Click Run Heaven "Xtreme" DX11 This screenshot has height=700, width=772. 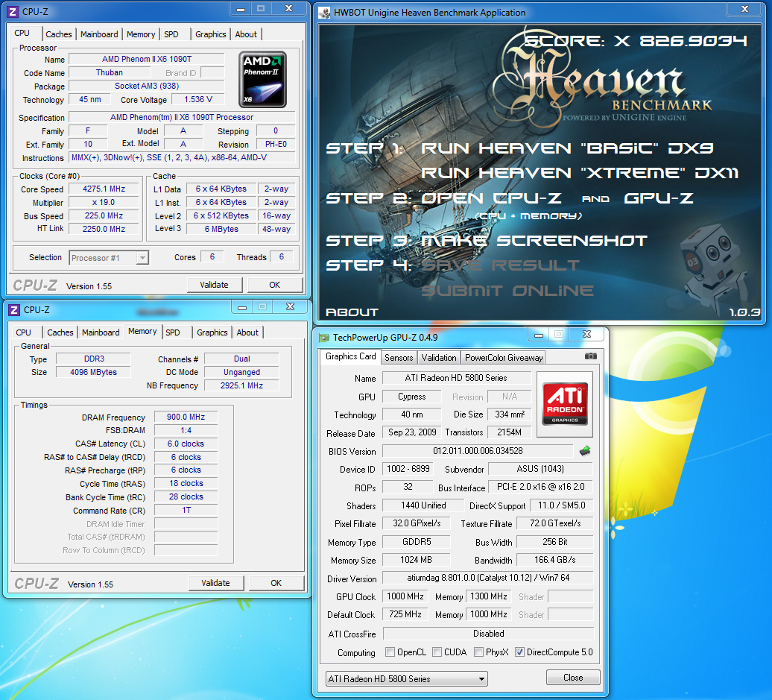pos(579,172)
